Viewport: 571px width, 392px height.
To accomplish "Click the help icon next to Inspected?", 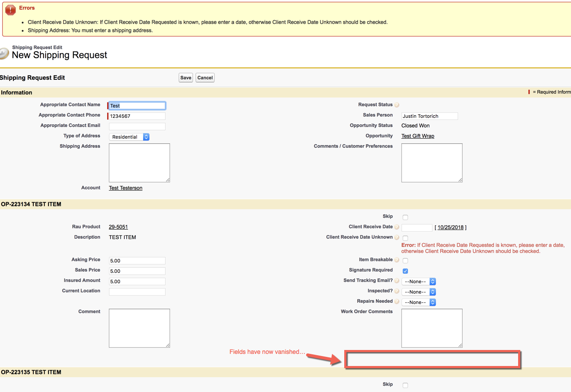I will 397,291.
